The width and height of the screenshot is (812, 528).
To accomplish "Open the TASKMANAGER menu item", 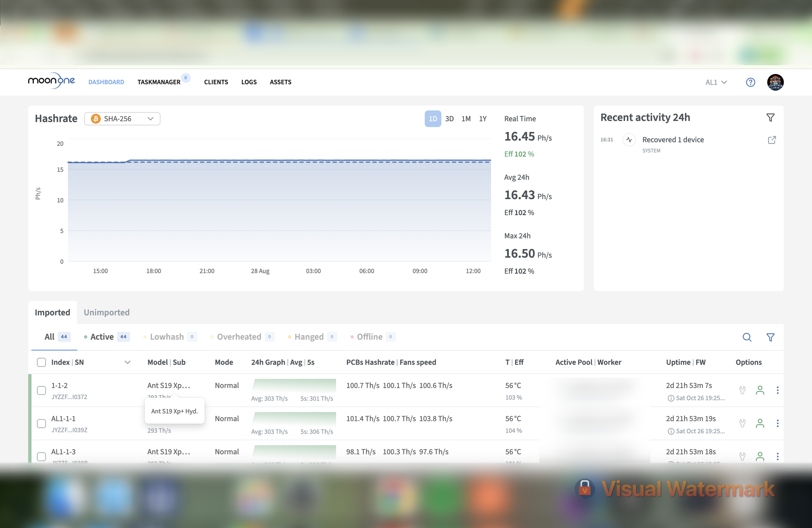I will coord(159,82).
